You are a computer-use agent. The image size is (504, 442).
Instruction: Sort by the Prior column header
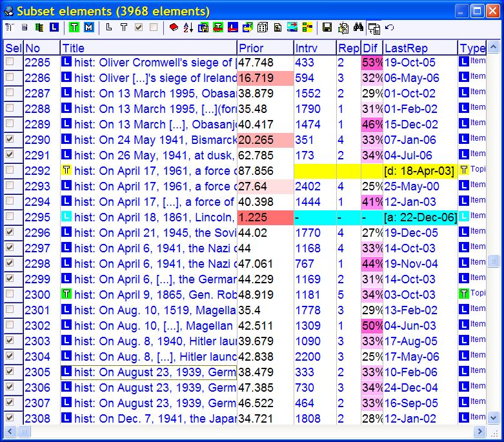[265, 48]
